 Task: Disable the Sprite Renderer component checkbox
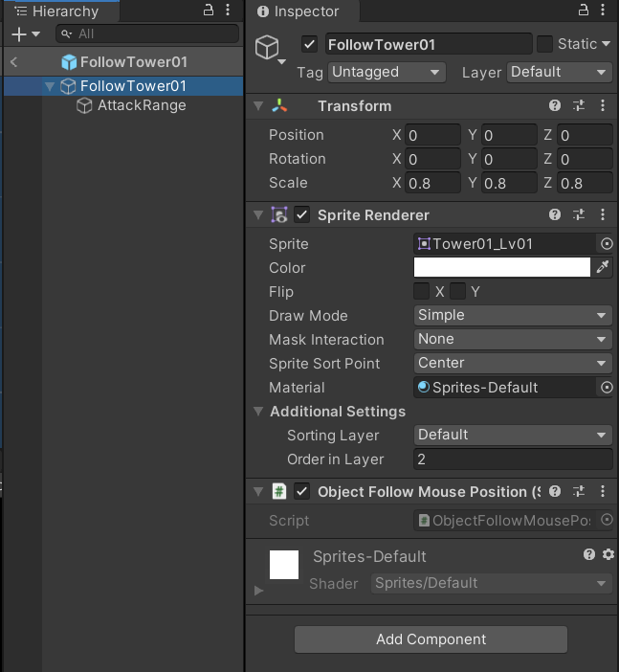(302, 215)
